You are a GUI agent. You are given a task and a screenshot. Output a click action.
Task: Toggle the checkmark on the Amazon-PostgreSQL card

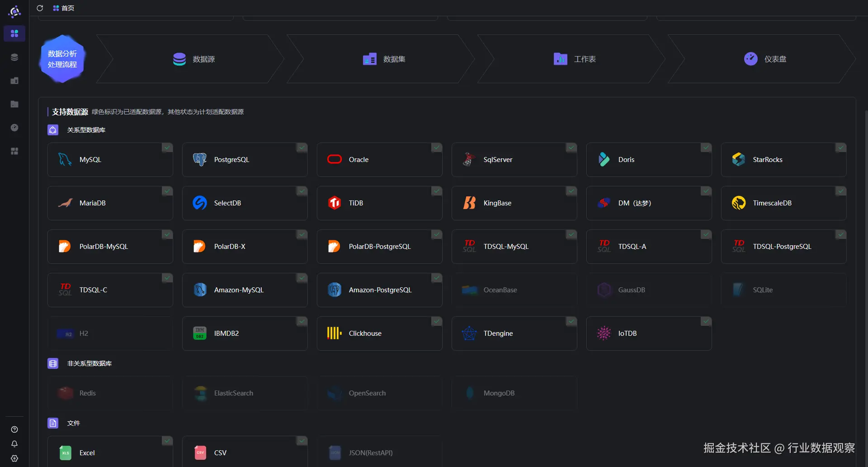point(437,278)
